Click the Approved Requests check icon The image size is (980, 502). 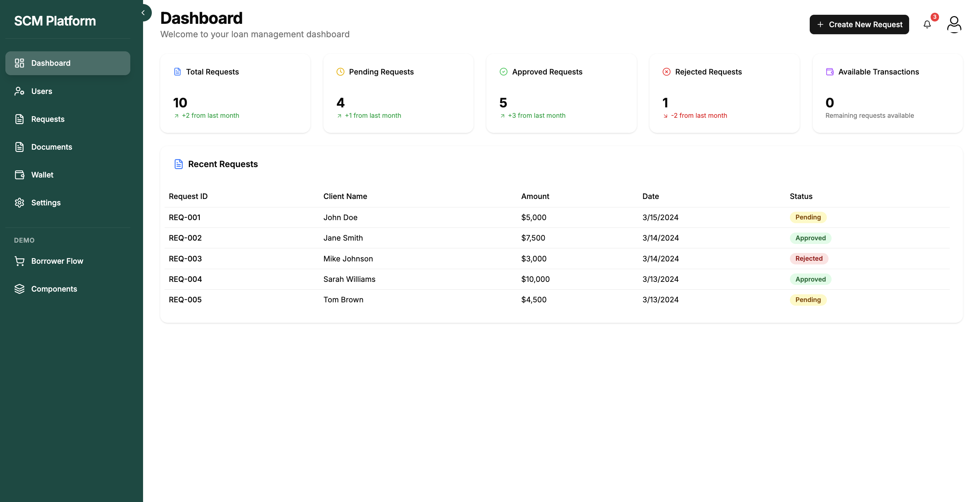(503, 72)
